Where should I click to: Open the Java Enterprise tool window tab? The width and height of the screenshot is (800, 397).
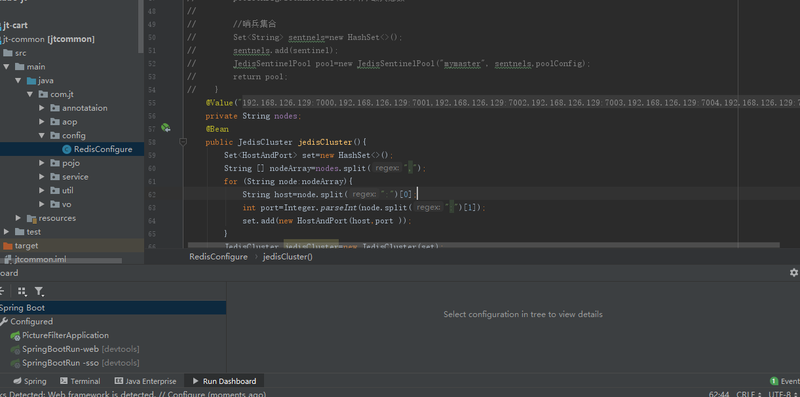(x=145, y=381)
